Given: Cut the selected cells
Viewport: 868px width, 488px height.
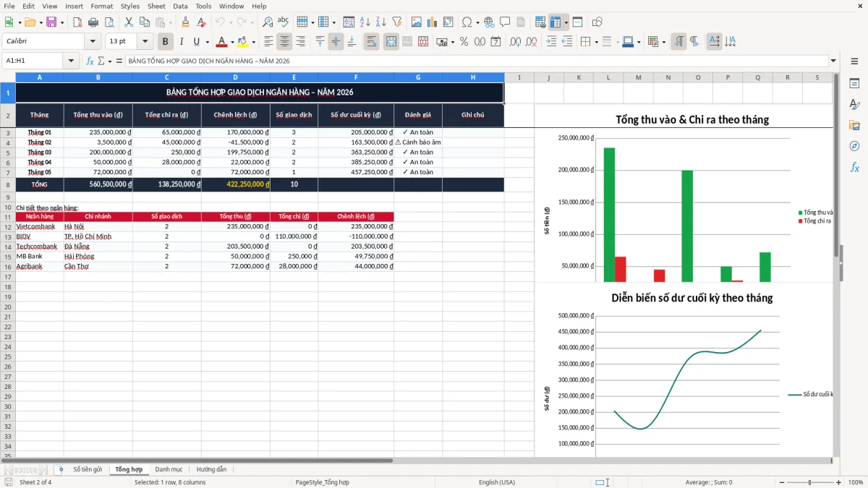Looking at the screenshot, I should point(128,22).
